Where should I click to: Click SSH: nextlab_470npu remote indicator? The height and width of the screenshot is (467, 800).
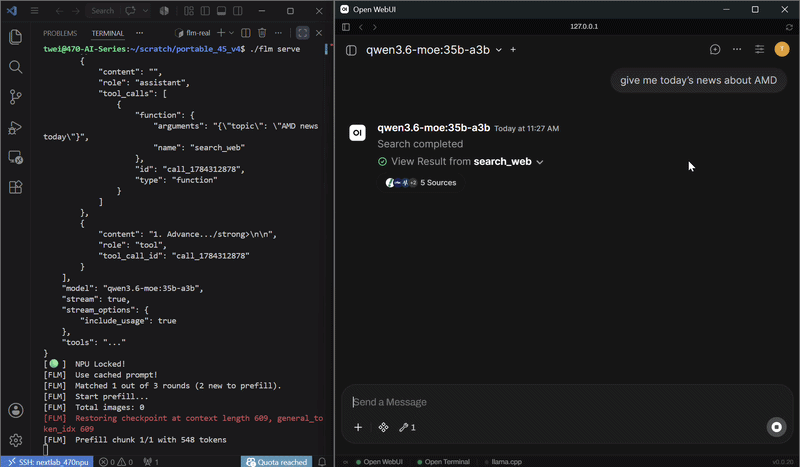coord(47,462)
